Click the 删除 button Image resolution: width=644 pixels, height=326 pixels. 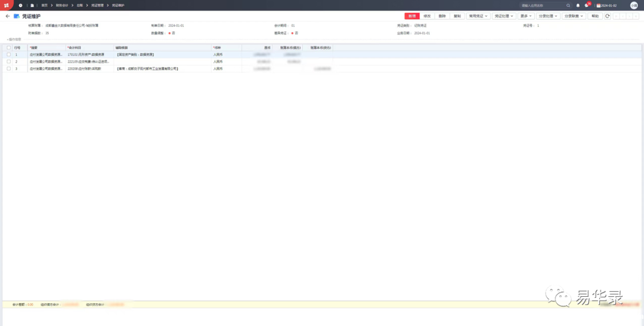(442, 16)
